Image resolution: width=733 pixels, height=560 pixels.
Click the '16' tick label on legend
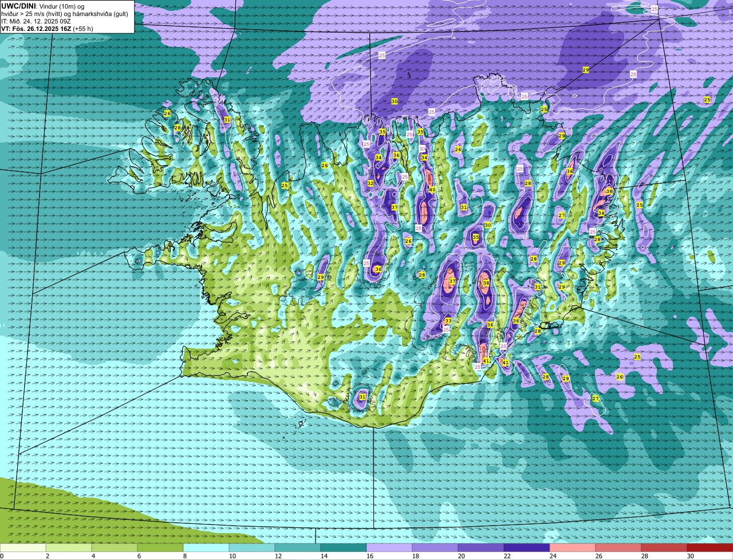(370, 556)
